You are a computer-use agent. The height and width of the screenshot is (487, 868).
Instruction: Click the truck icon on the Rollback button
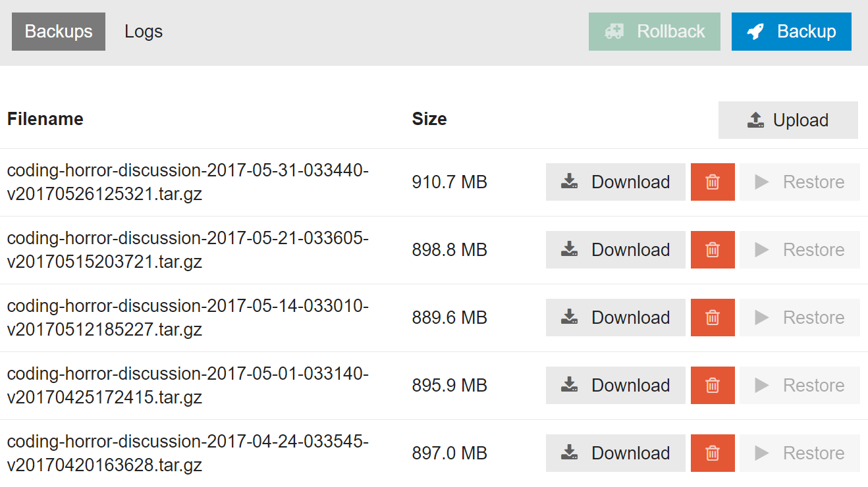615,30
